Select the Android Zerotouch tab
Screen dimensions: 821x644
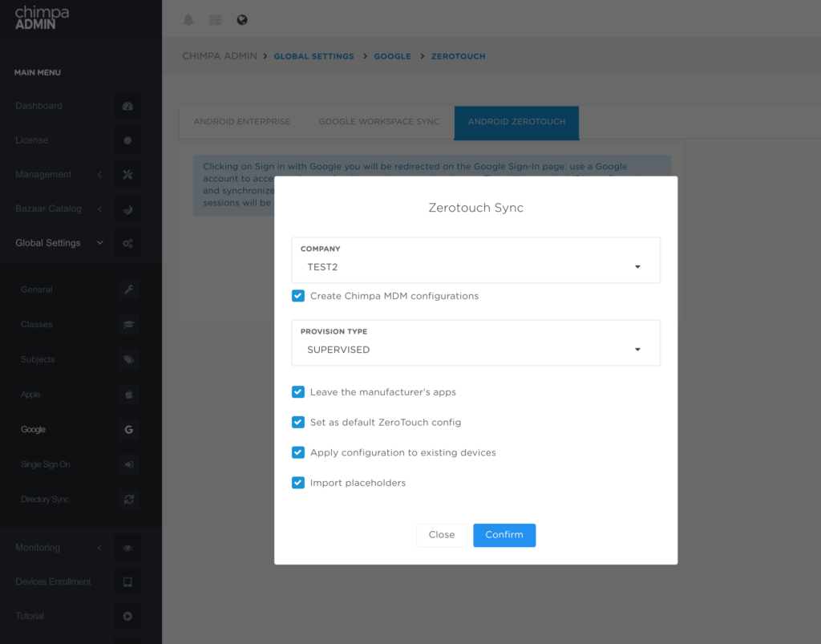(x=517, y=123)
